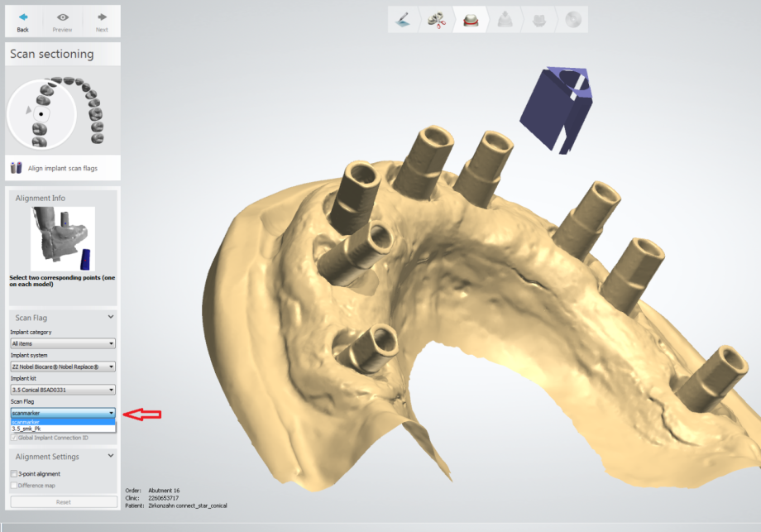Click the Preview eye icon
Image resolution: width=761 pixels, height=532 pixels.
[x=62, y=21]
